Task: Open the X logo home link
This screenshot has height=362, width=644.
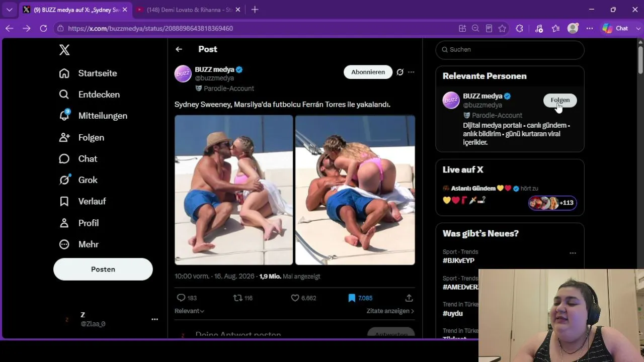Action: tap(64, 50)
